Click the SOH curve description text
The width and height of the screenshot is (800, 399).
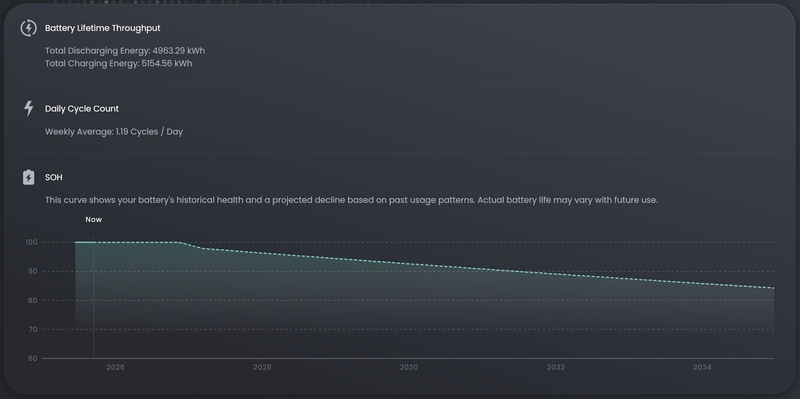[x=352, y=200]
